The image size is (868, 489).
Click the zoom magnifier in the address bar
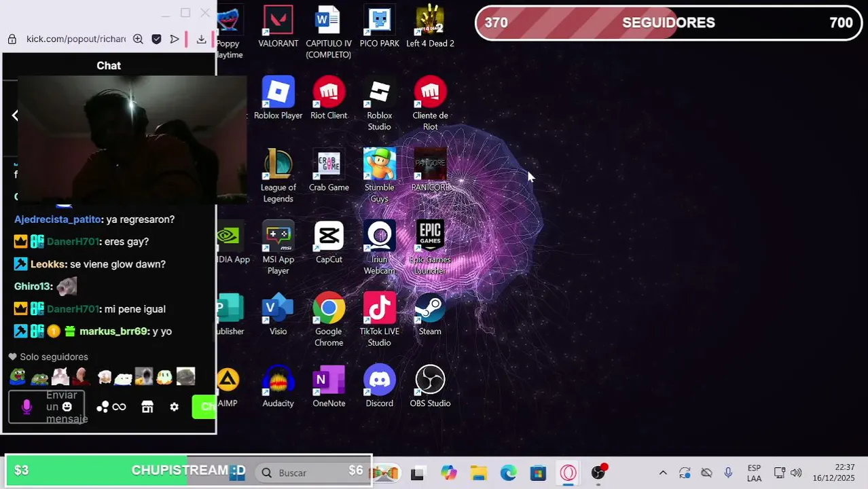coord(138,39)
